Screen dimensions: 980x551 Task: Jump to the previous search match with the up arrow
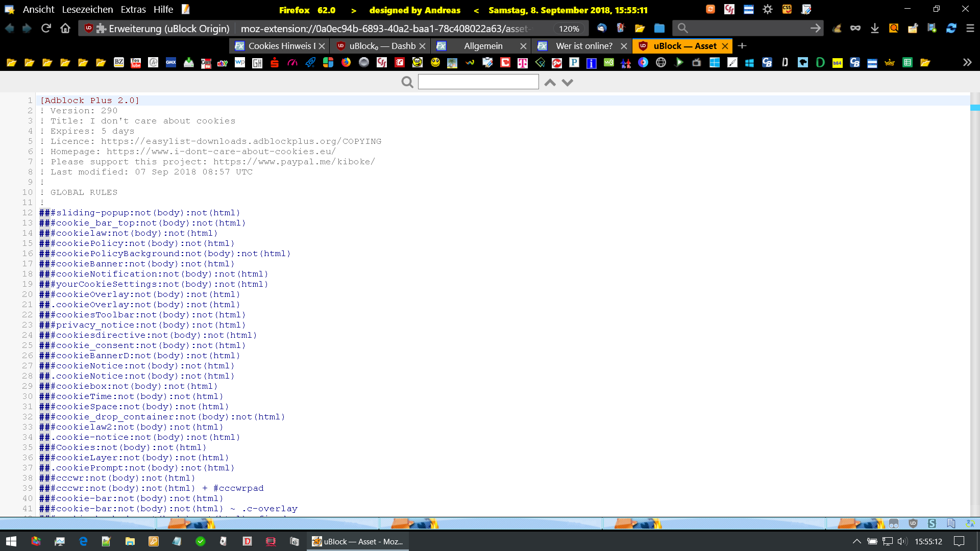click(550, 82)
